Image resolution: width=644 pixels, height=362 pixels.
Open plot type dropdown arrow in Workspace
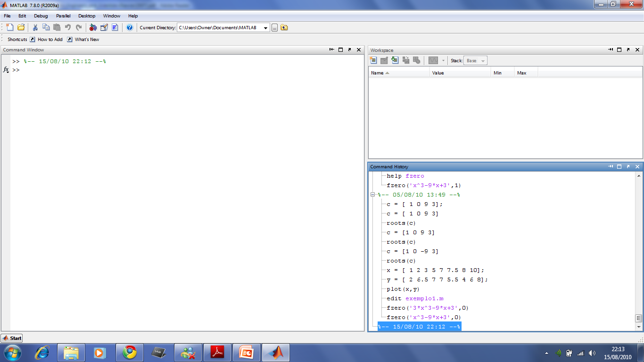pos(443,60)
